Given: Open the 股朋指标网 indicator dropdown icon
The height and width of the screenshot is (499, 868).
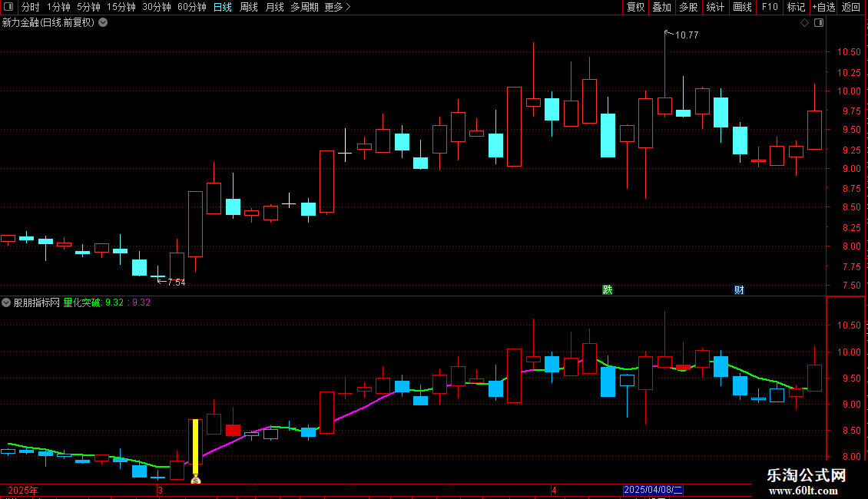Looking at the screenshot, I should [x=6, y=302].
